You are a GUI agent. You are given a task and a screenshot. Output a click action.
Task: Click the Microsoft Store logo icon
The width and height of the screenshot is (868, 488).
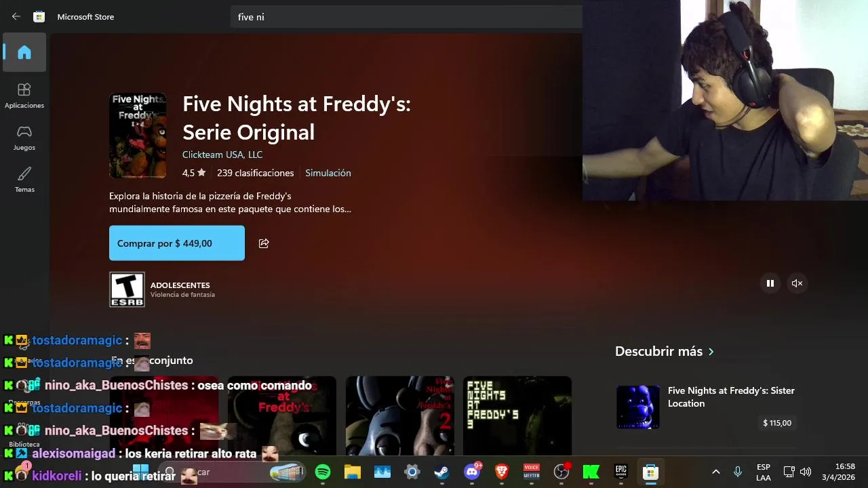tap(39, 16)
